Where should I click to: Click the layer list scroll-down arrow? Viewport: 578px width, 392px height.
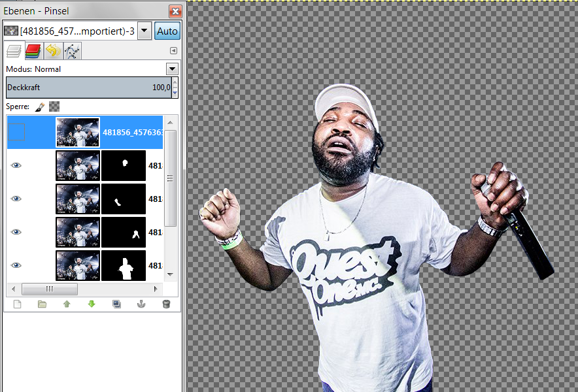[x=170, y=274]
